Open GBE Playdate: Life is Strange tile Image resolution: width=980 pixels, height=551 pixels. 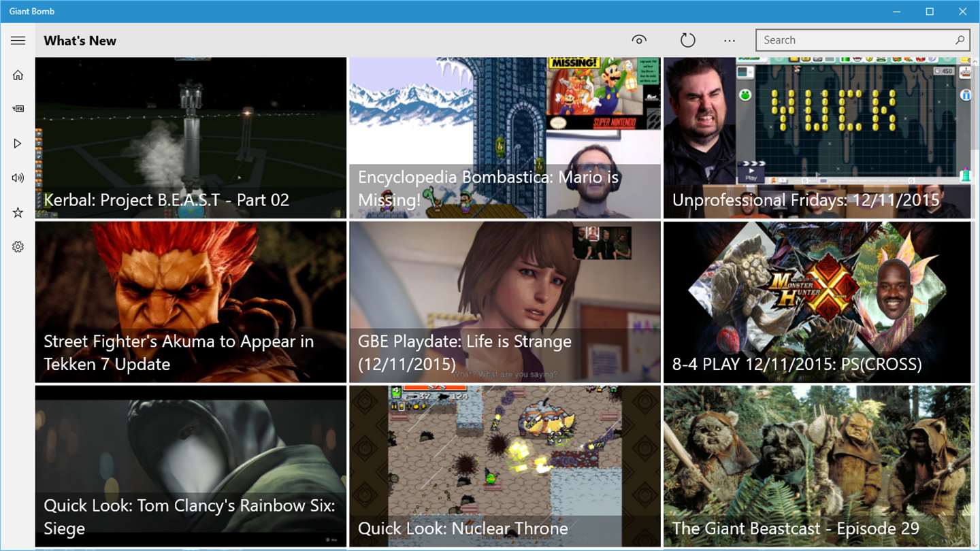point(505,302)
